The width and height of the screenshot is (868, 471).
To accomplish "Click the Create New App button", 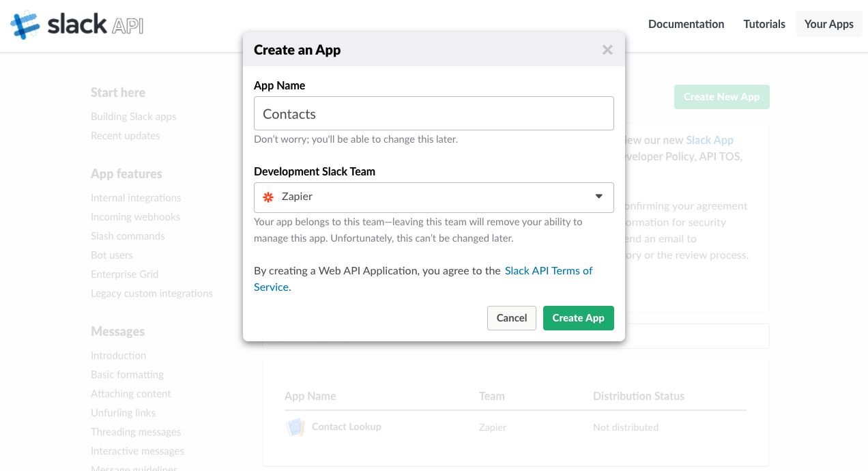I will coord(721,97).
